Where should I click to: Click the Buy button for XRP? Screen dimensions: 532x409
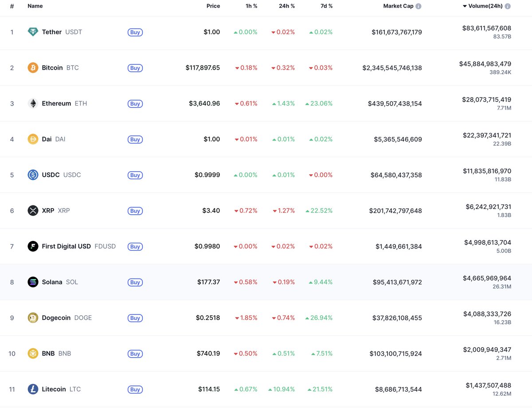click(135, 211)
